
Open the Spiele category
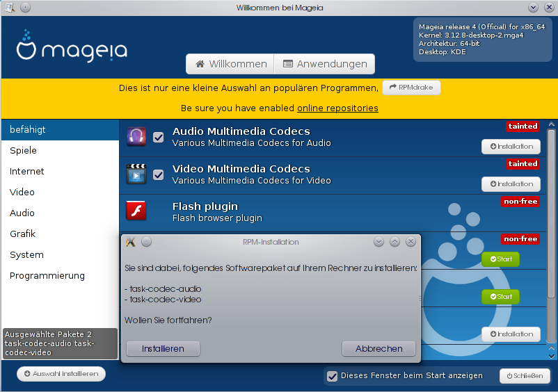tap(60, 151)
